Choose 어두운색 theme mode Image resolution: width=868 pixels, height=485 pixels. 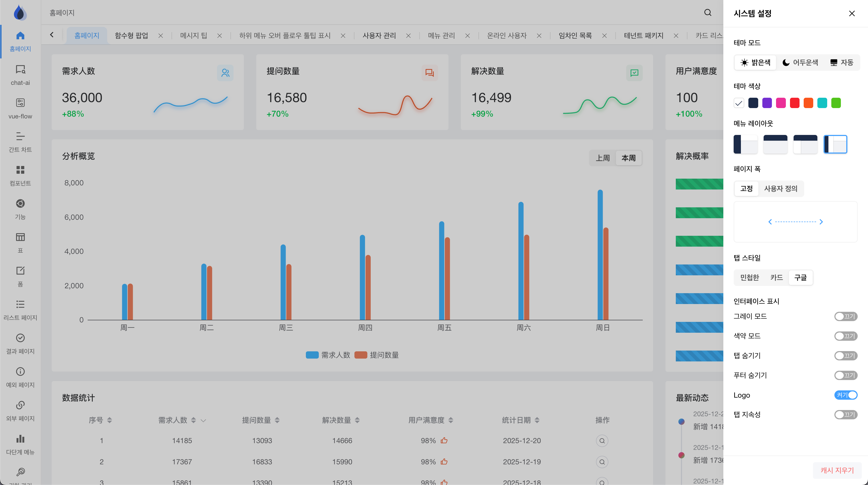[800, 62]
